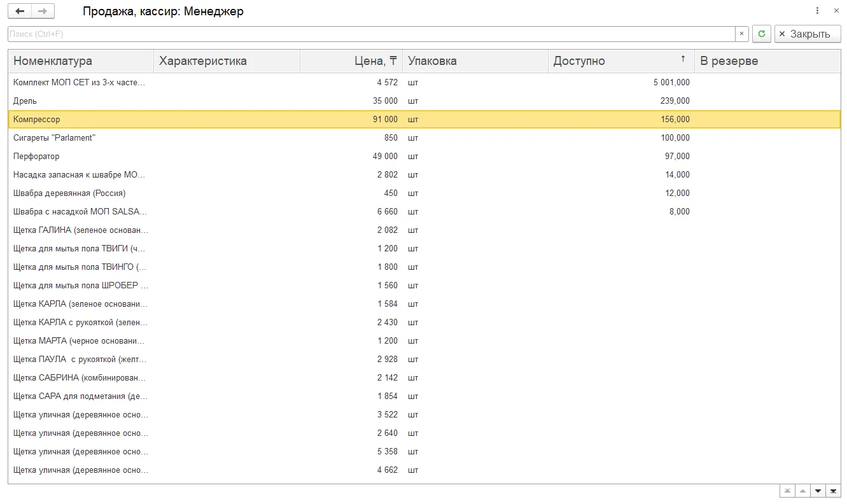Click the Характеристика column header
The image size is (847, 504).
(227, 61)
